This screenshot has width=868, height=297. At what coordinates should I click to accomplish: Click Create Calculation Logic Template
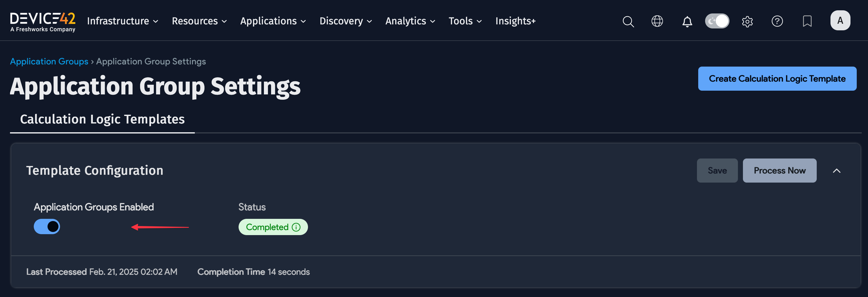coord(777,78)
